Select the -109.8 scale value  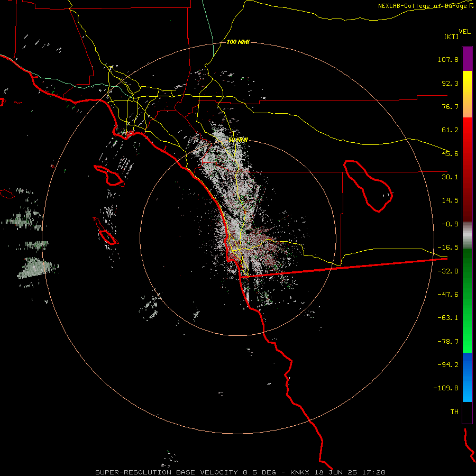point(446,388)
